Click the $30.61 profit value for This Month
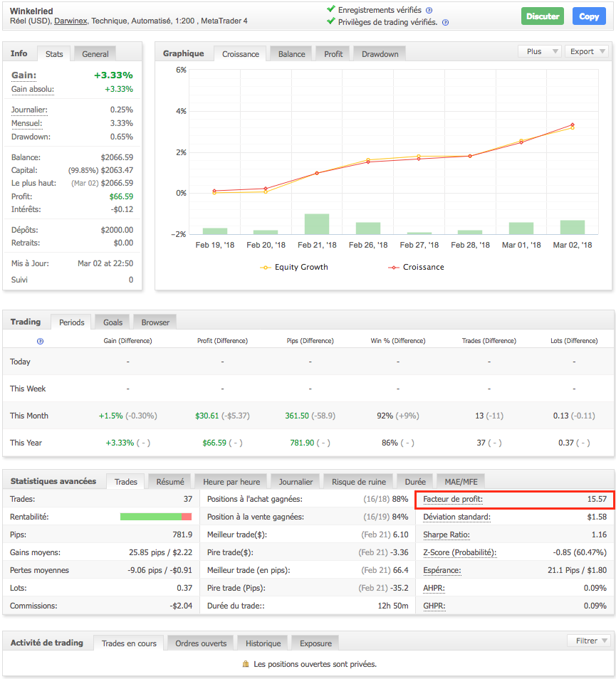The width and height of the screenshot is (616, 679). (x=207, y=416)
